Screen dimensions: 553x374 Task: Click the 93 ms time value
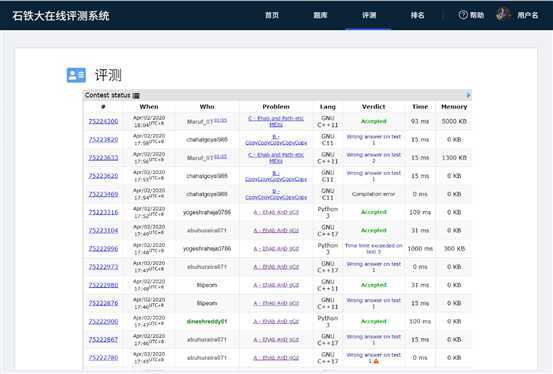tap(420, 121)
